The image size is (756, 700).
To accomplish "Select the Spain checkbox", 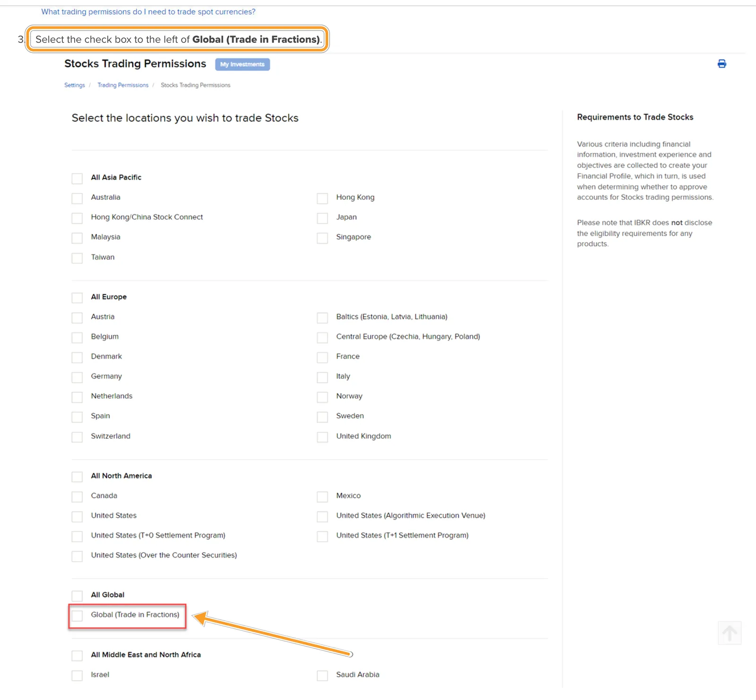I will coord(77,417).
